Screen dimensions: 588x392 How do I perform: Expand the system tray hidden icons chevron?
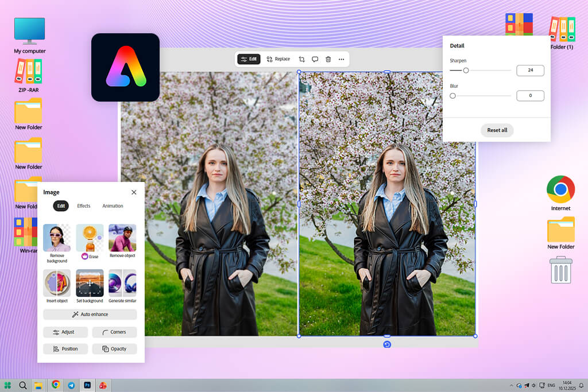point(510,385)
